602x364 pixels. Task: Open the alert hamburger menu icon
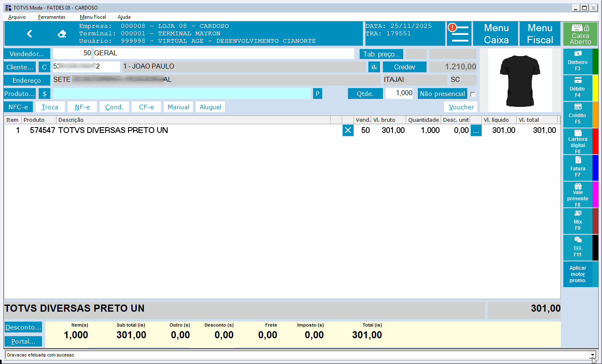click(x=459, y=34)
